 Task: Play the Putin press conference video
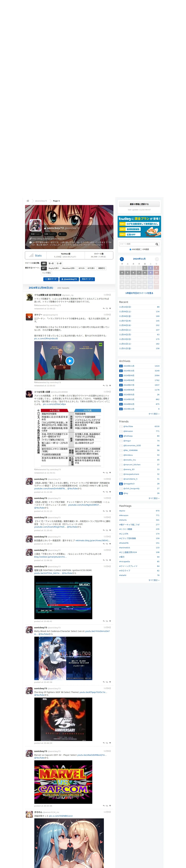click(x=70, y=361)
